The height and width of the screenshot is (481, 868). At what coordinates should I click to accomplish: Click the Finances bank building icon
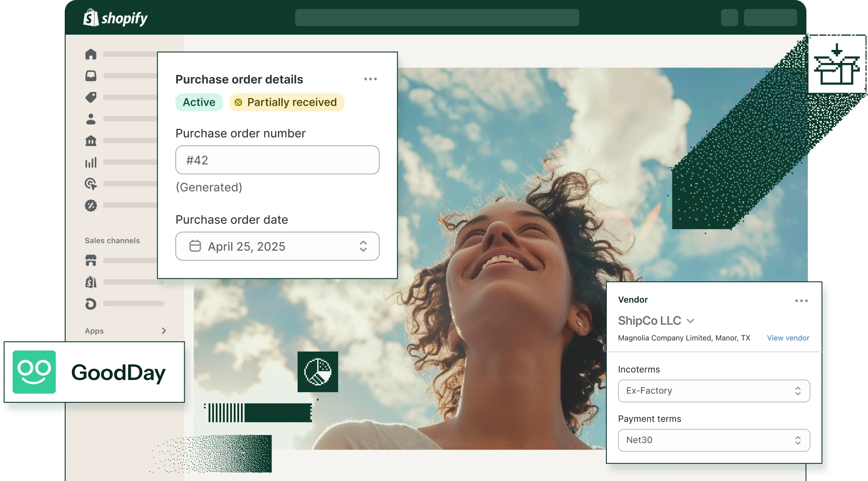pyautogui.click(x=91, y=141)
